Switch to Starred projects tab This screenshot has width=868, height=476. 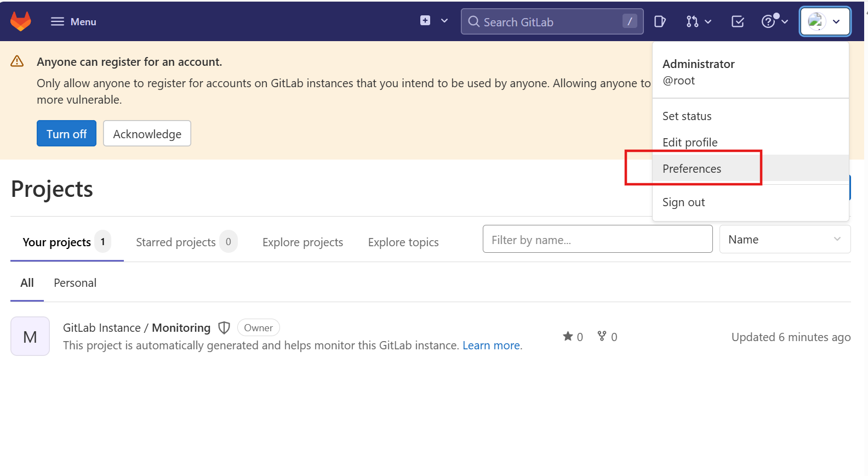coord(186,242)
